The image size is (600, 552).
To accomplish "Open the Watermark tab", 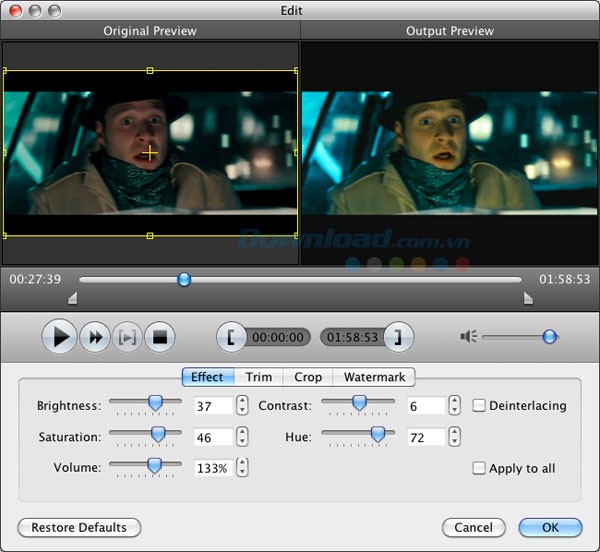I will click(374, 377).
